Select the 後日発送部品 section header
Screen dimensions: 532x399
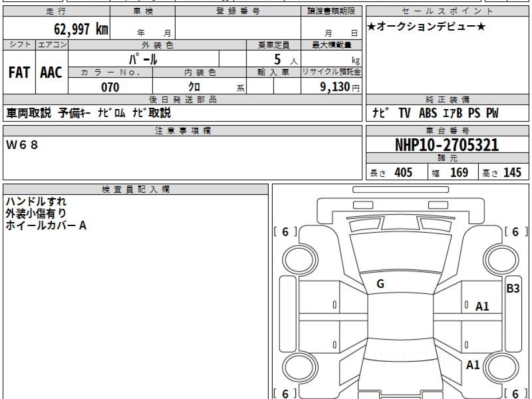point(183,100)
